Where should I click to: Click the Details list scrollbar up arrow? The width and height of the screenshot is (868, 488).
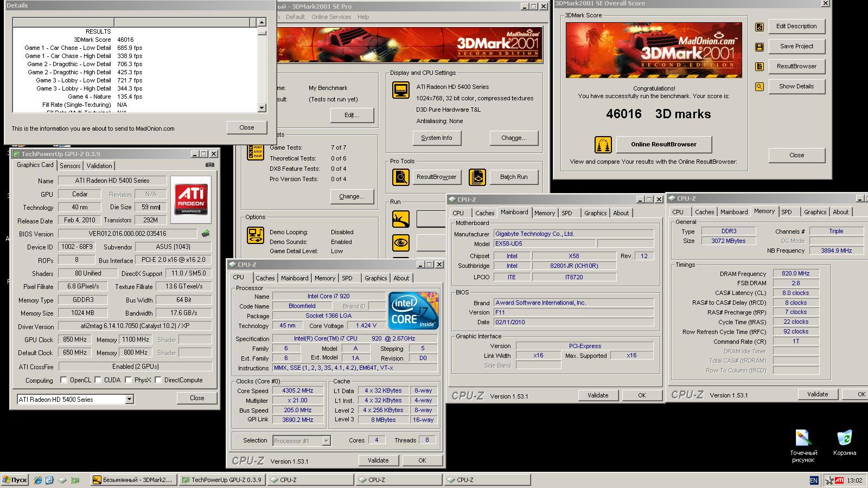click(x=261, y=22)
